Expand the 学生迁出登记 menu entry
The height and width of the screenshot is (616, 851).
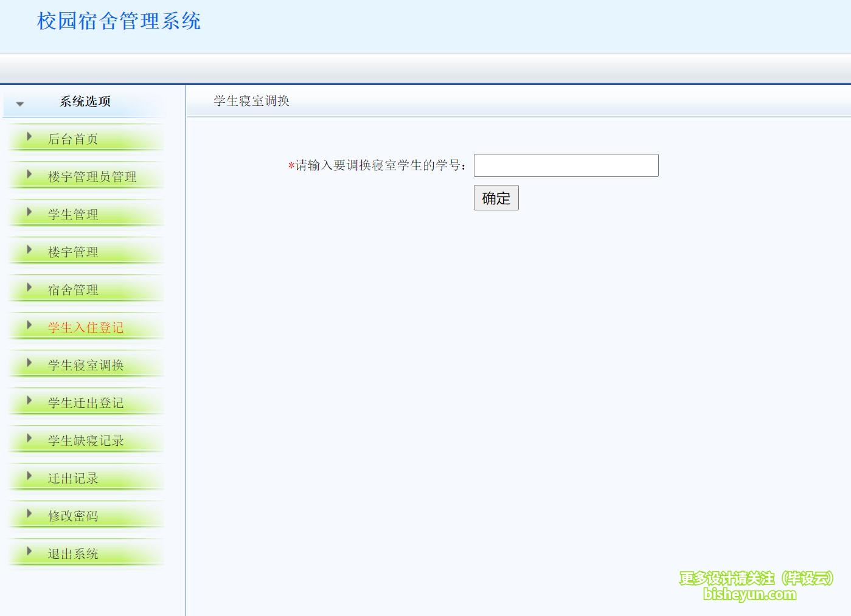85,403
